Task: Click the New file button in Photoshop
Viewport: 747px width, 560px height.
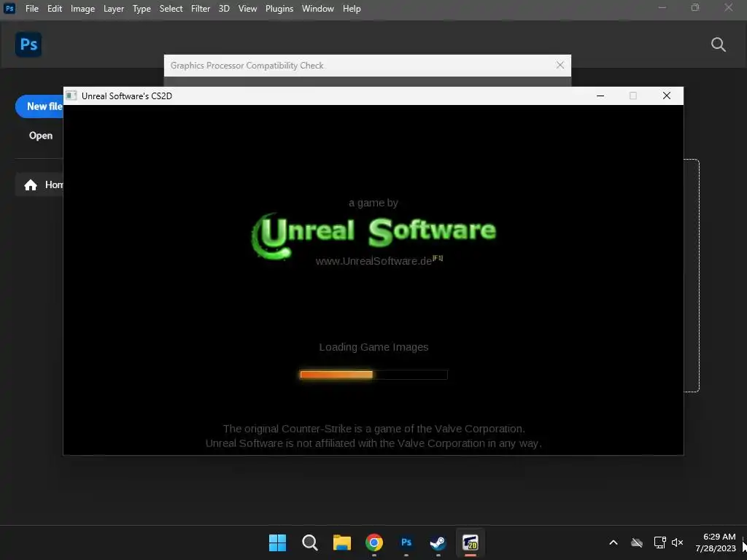Action: [x=39, y=106]
